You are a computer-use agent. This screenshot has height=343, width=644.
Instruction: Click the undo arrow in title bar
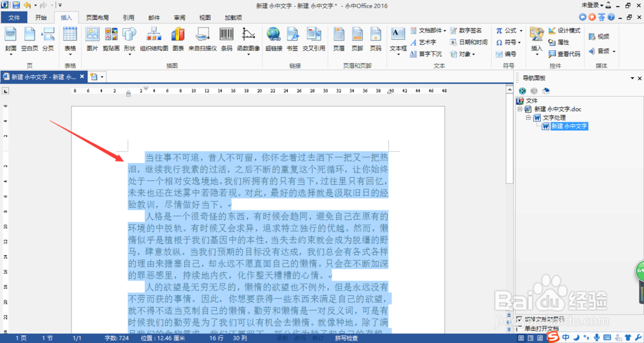(28, 5)
